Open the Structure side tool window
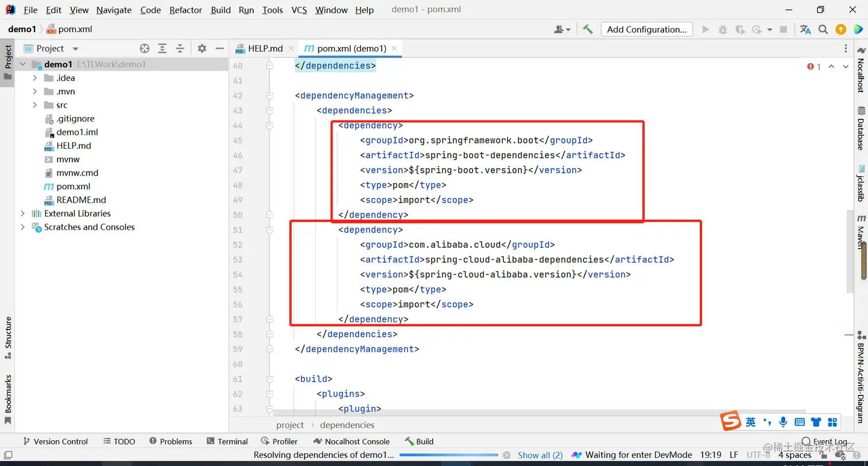This screenshot has width=868, height=466. 8,338
